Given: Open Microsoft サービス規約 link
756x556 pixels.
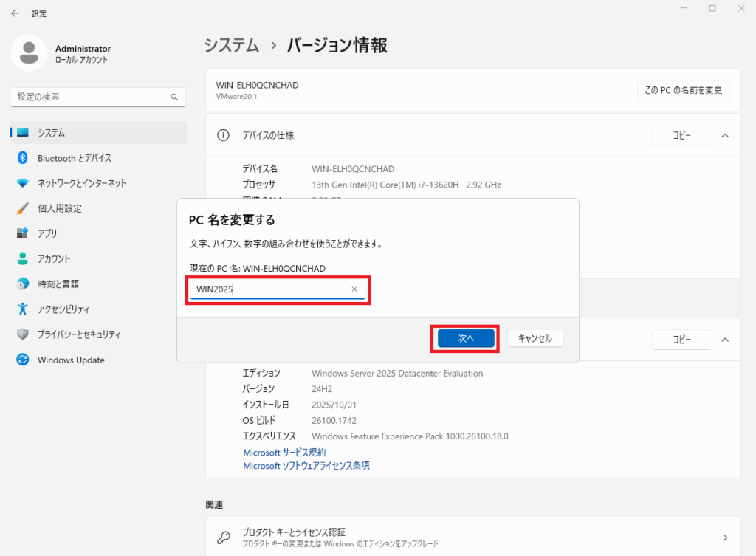Looking at the screenshot, I should point(284,452).
